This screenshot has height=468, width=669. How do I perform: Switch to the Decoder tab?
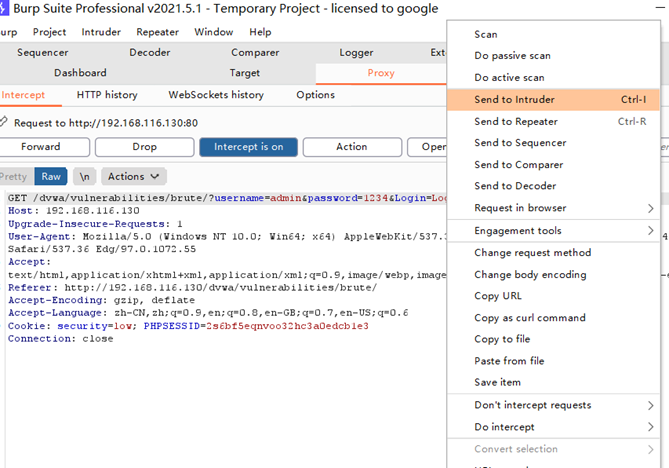150,52
